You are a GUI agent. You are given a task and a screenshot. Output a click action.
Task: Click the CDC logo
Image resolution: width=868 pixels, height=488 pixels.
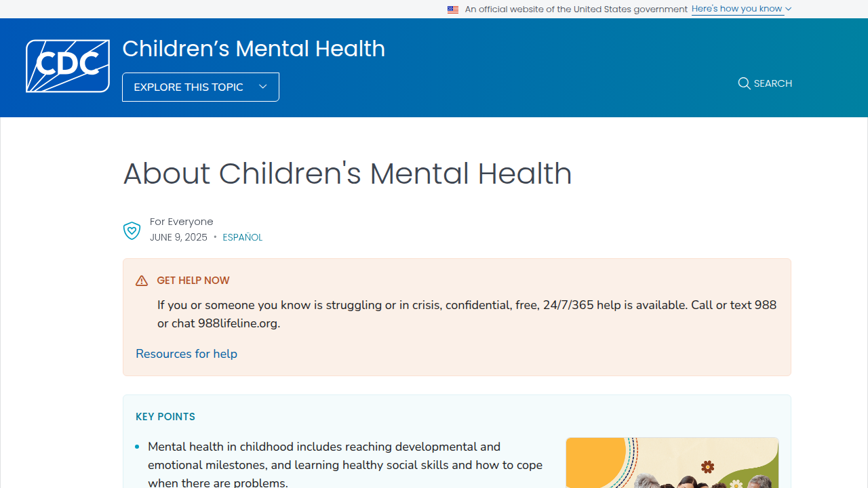[68, 66]
